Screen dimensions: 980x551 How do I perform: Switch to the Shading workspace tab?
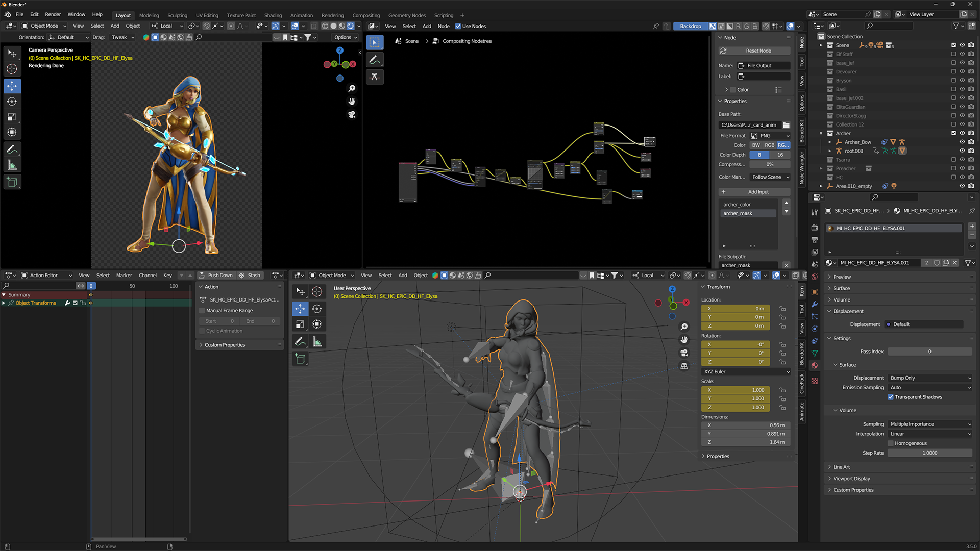tap(273, 15)
